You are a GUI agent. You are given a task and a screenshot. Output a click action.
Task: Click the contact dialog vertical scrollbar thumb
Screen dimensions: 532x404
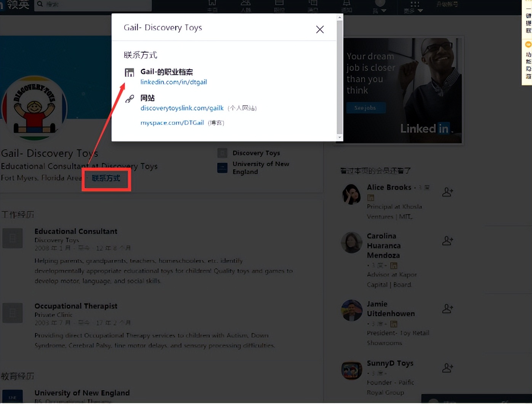pyautogui.click(x=340, y=77)
